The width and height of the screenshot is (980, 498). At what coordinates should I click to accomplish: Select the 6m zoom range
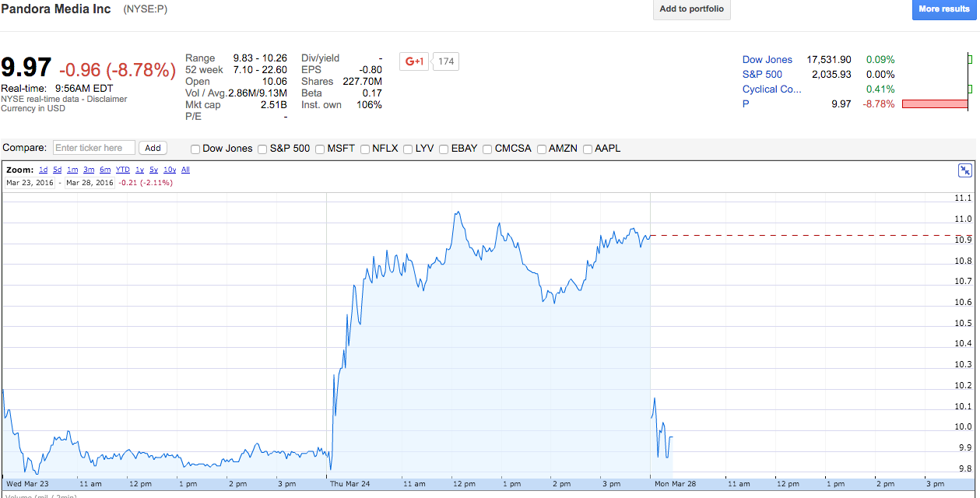pyautogui.click(x=105, y=170)
